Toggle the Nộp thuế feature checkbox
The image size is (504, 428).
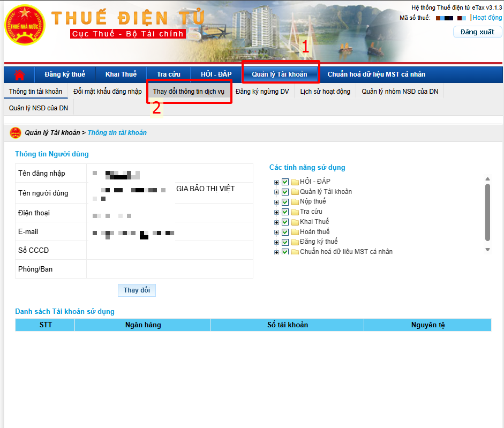[x=285, y=202]
